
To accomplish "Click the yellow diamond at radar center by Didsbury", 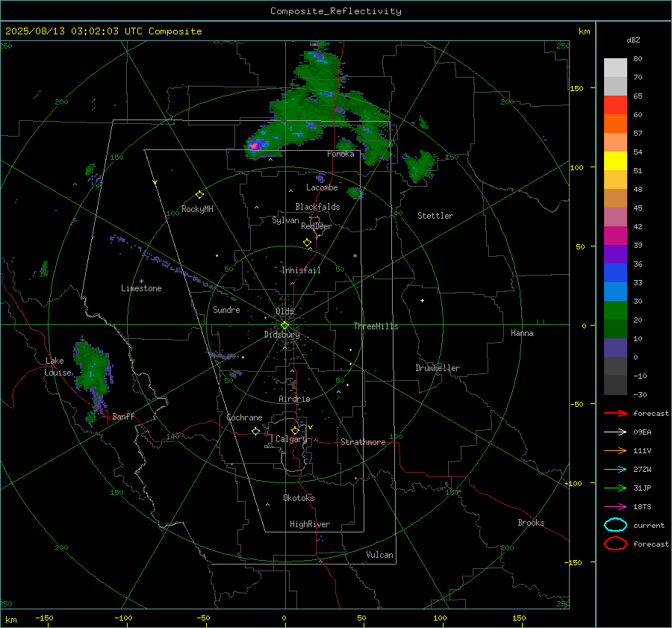I will click(x=284, y=326).
